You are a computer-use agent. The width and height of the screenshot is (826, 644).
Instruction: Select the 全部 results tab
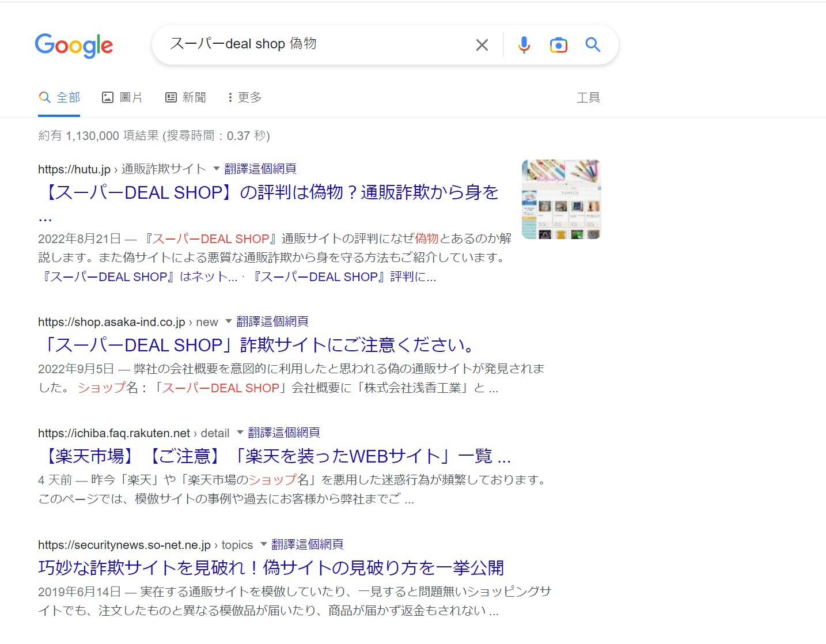click(x=59, y=97)
